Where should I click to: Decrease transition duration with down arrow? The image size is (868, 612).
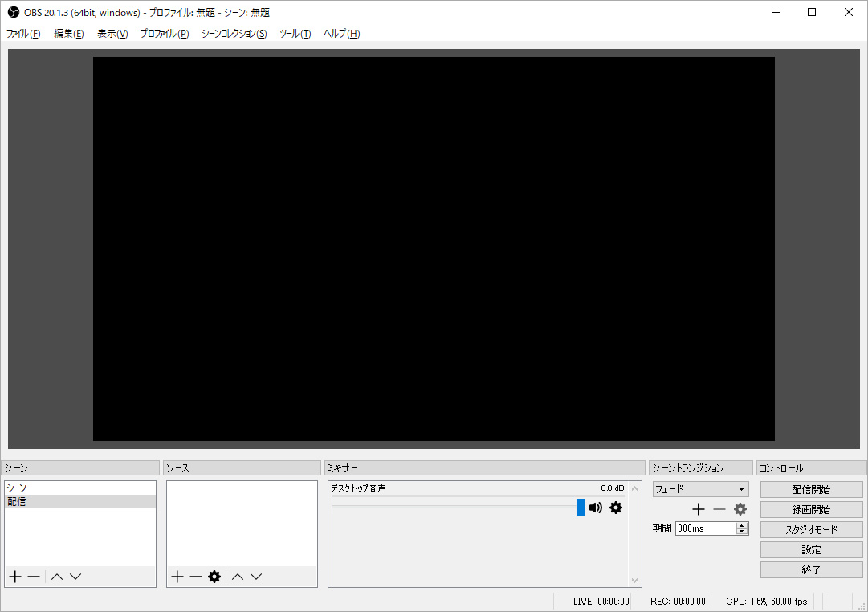[x=742, y=532]
